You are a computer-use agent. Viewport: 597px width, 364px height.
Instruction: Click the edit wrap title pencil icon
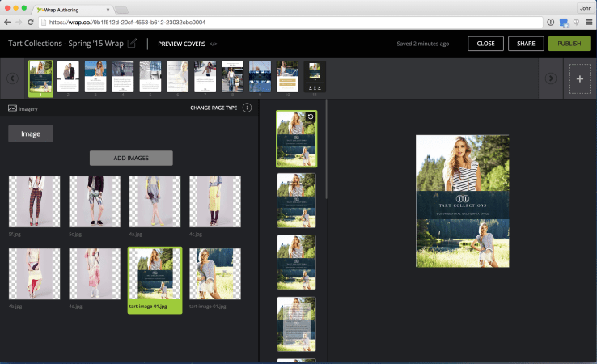[133, 44]
